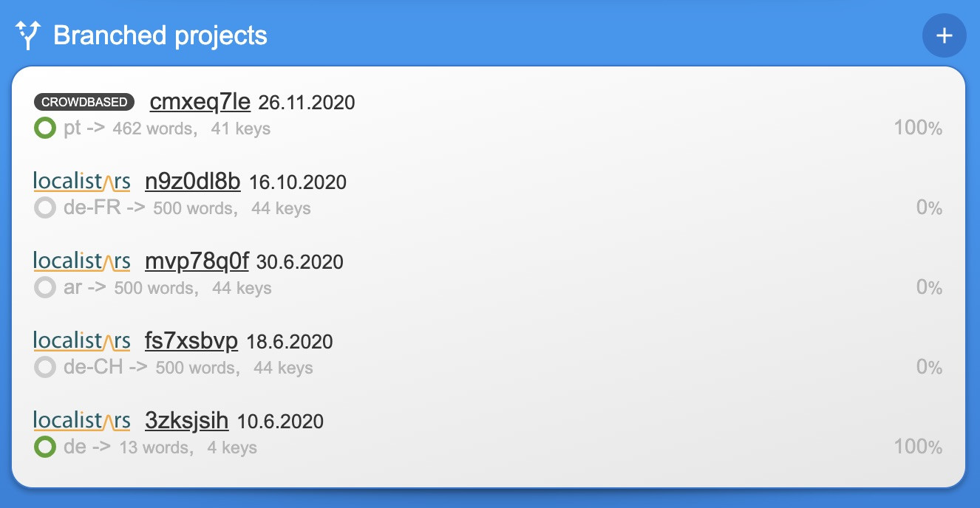Open the n9z0dl8b project link
The width and height of the screenshot is (980, 508).
(x=193, y=182)
